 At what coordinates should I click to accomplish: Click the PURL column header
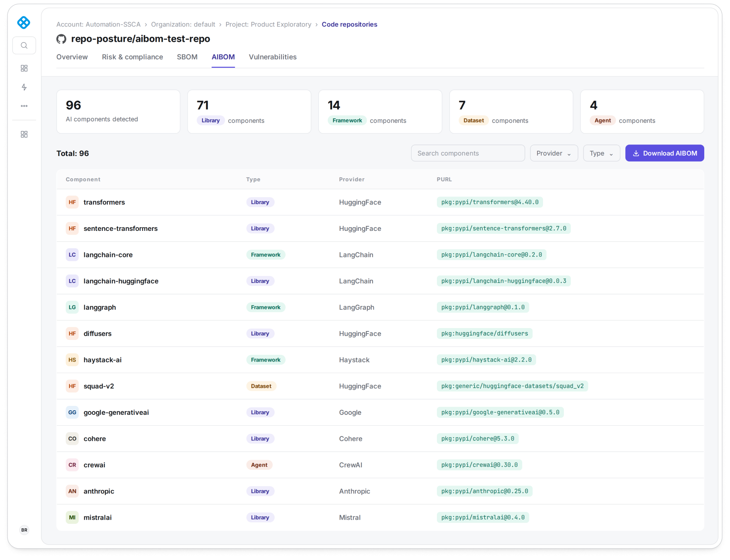click(x=444, y=179)
